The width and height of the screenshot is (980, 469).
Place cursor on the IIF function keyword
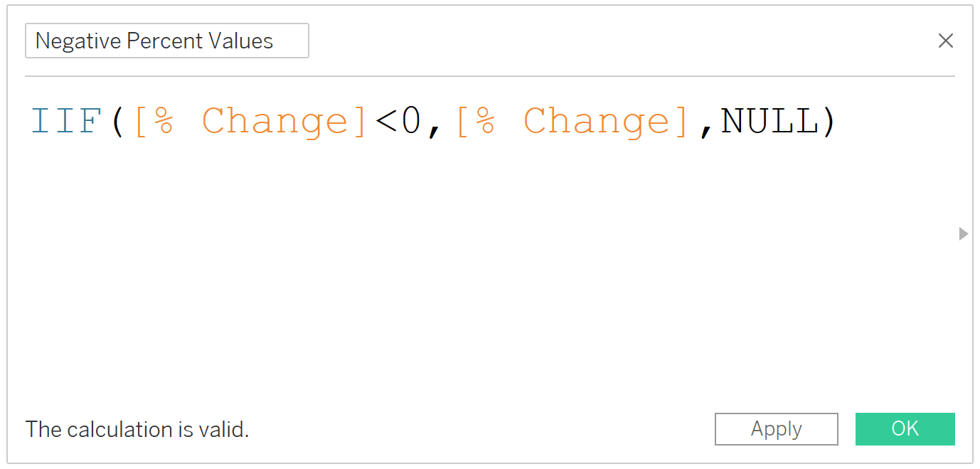(x=65, y=121)
